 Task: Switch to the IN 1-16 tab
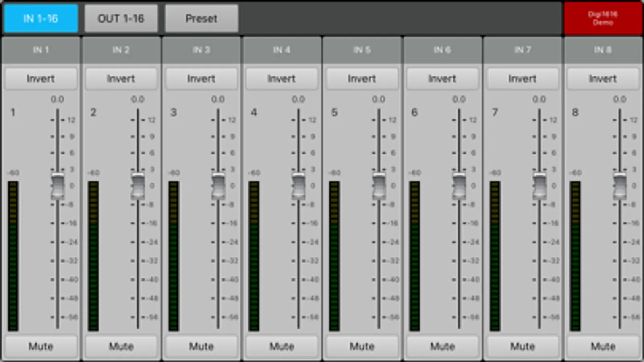click(x=41, y=19)
